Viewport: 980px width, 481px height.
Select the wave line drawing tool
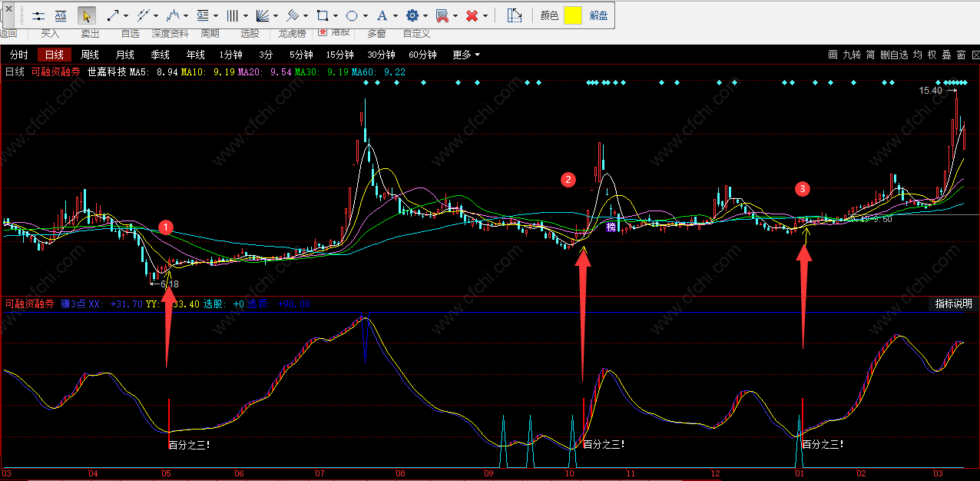point(173,15)
